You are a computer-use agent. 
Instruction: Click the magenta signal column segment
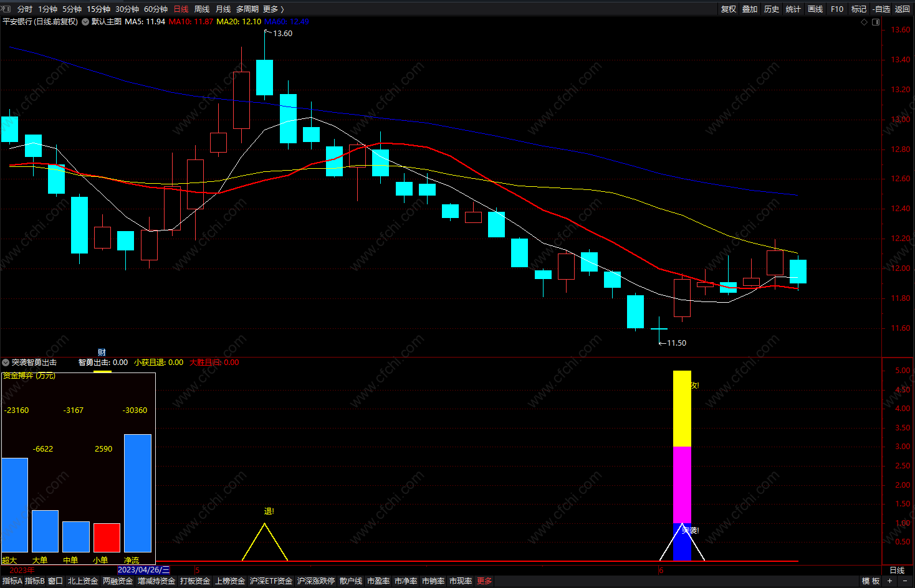pyautogui.click(x=682, y=485)
